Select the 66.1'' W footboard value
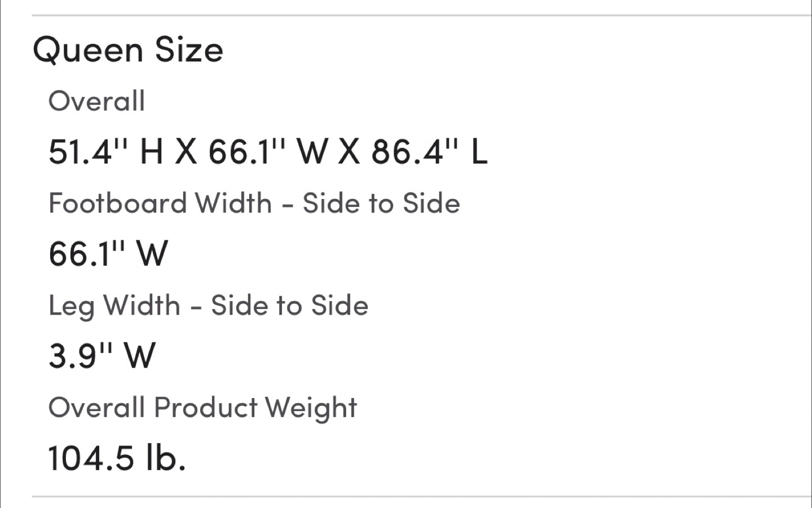This screenshot has width=812, height=508. [x=108, y=254]
